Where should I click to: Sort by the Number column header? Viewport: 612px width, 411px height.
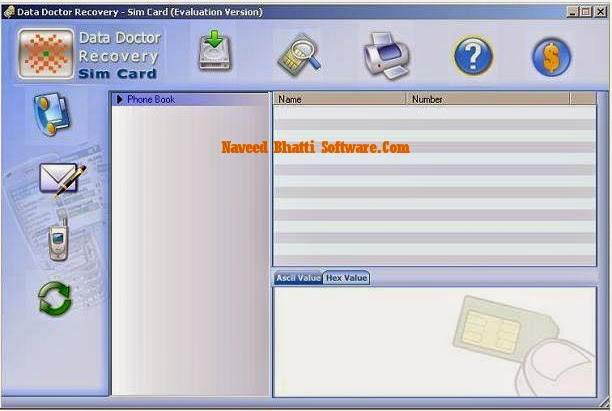(488, 99)
